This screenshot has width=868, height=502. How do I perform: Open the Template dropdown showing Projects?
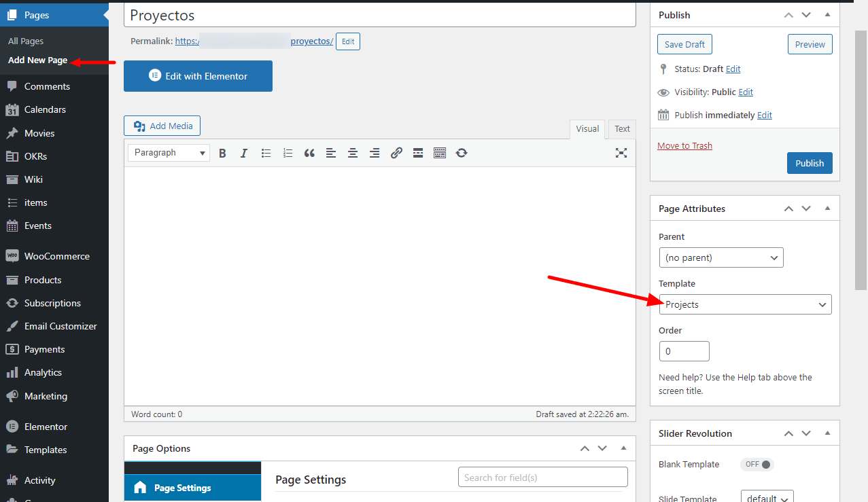pyautogui.click(x=745, y=304)
